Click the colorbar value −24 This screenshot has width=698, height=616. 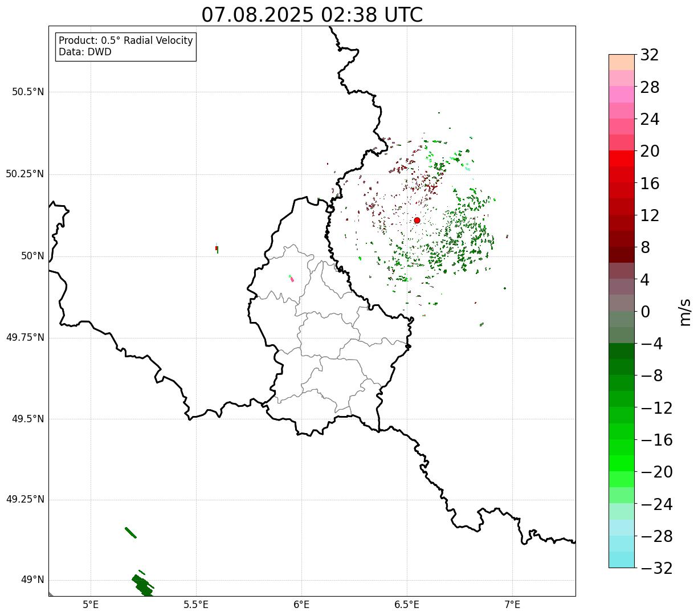pos(656,504)
